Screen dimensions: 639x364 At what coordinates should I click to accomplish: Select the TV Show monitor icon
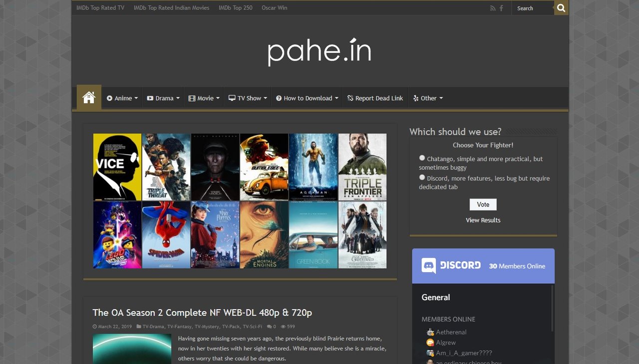coord(232,98)
